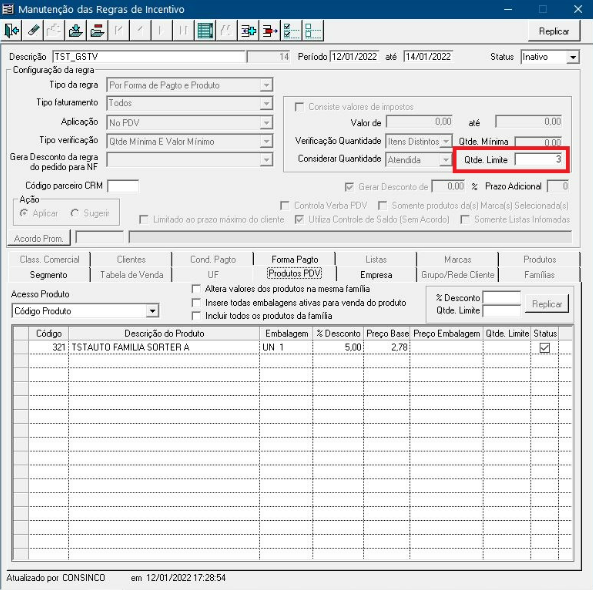Click the uncheck all items icon

pos(313,30)
